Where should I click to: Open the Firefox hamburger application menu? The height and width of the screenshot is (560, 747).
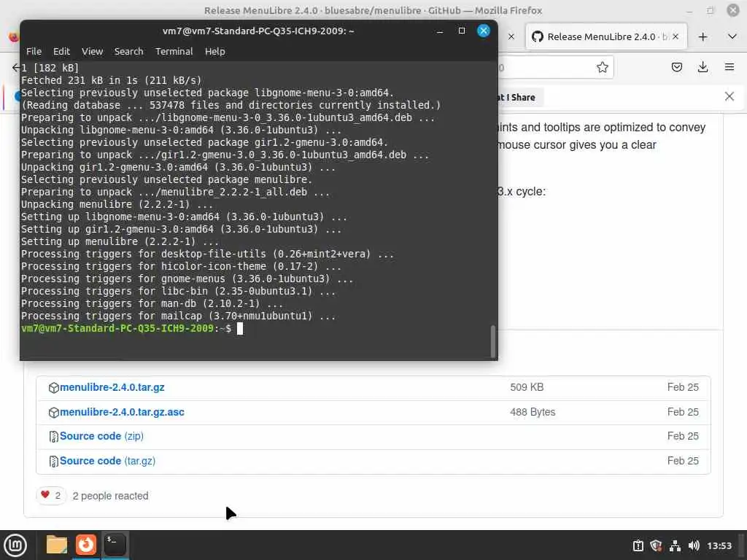coord(729,67)
